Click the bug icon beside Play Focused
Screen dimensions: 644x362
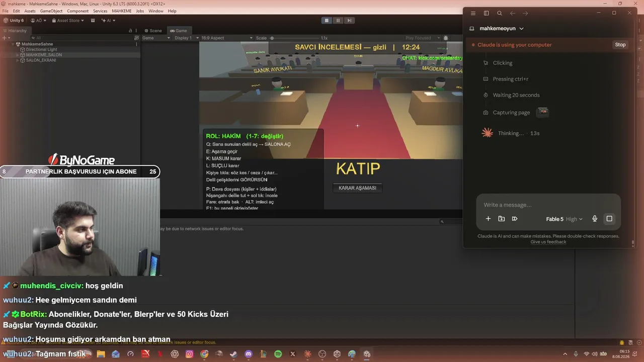click(x=446, y=38)
